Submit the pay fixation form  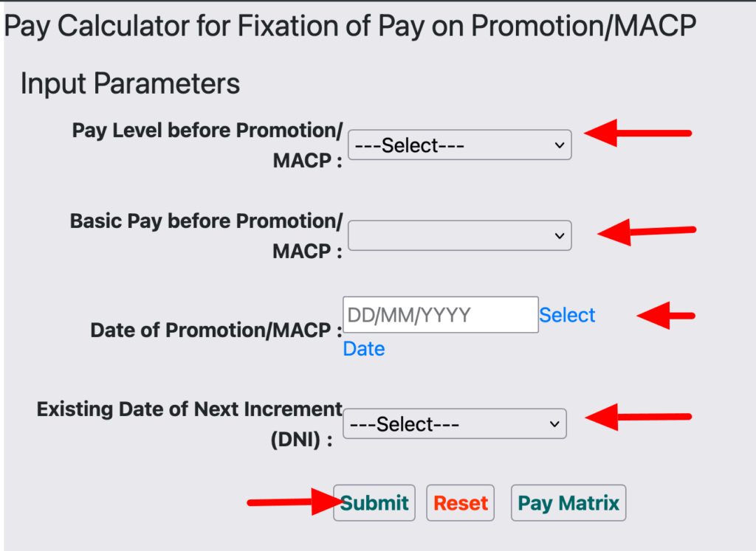pyautogui.click(x=374, y=502)
